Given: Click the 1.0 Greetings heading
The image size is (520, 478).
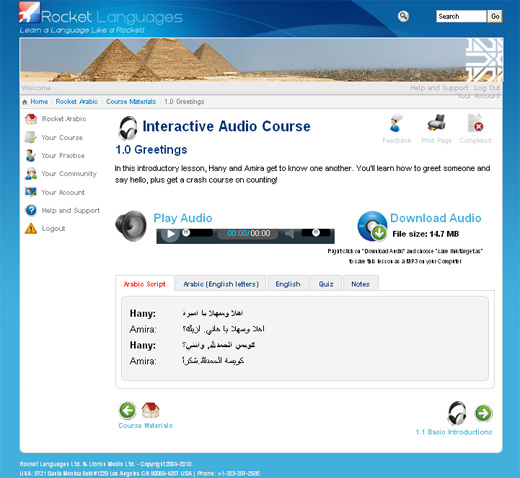Looking at the screenshot, I should click(151, 150).
